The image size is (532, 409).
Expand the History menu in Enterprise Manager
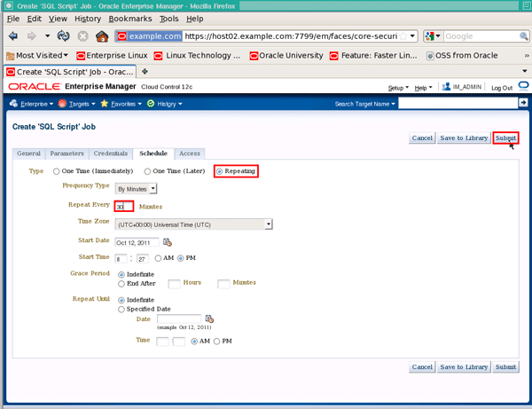pos(165,104)
